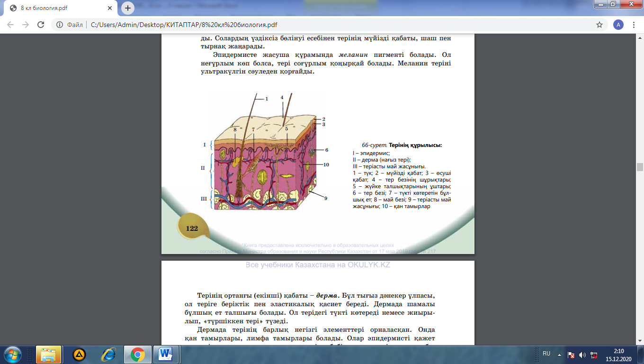Open the clock showing 2:10
The height and width of the screenshot is (364, 644).
coord(618,354)
